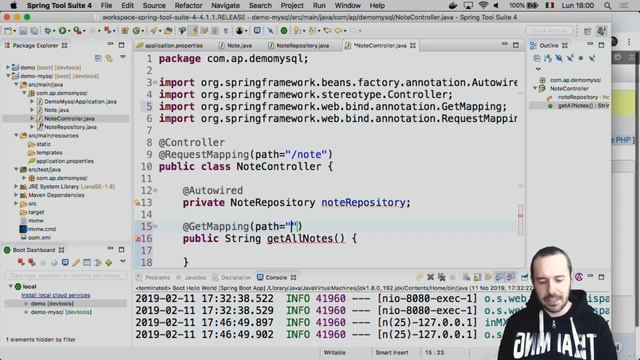
Task: Open the Problems tab
Action: tap(153, 277)
